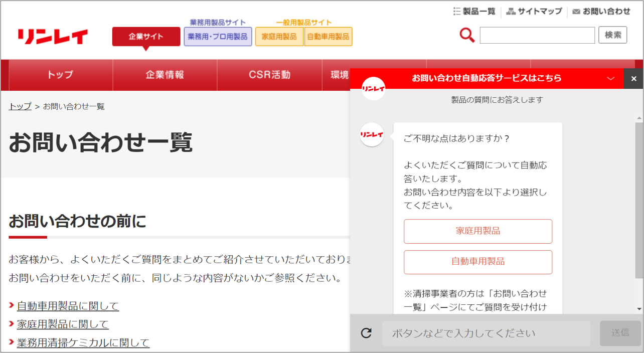644x353 pixels.
Task: Click chat message input field
Action: pyautogui.click(x=486, y=333)
